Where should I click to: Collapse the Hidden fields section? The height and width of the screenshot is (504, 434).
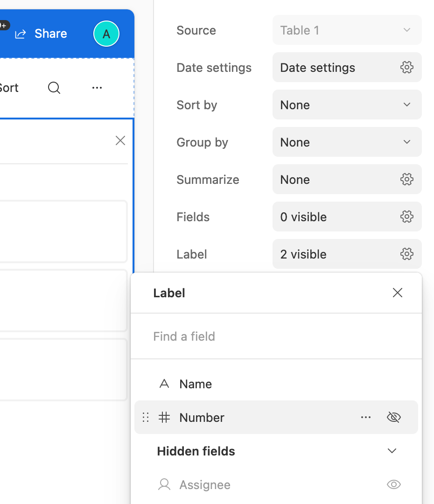392,451
